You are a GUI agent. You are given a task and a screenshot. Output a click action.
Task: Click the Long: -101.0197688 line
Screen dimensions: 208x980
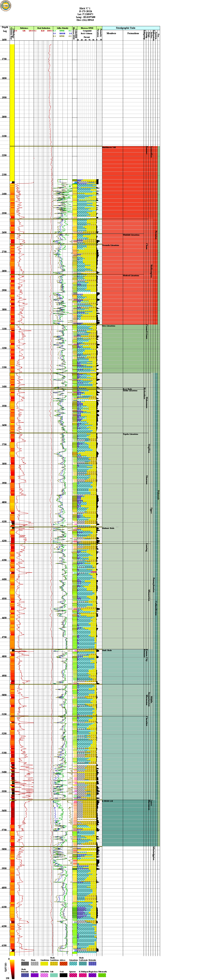[x=85, y=17]
